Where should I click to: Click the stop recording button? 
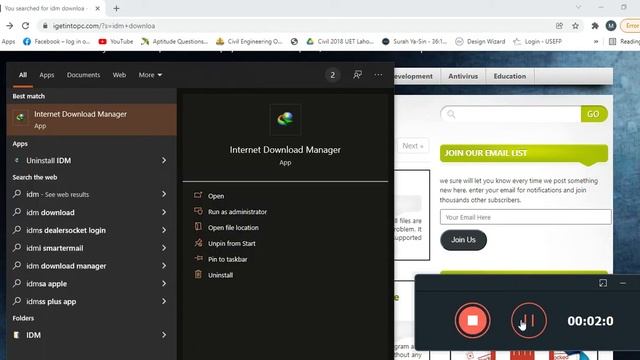click(472, 320)
